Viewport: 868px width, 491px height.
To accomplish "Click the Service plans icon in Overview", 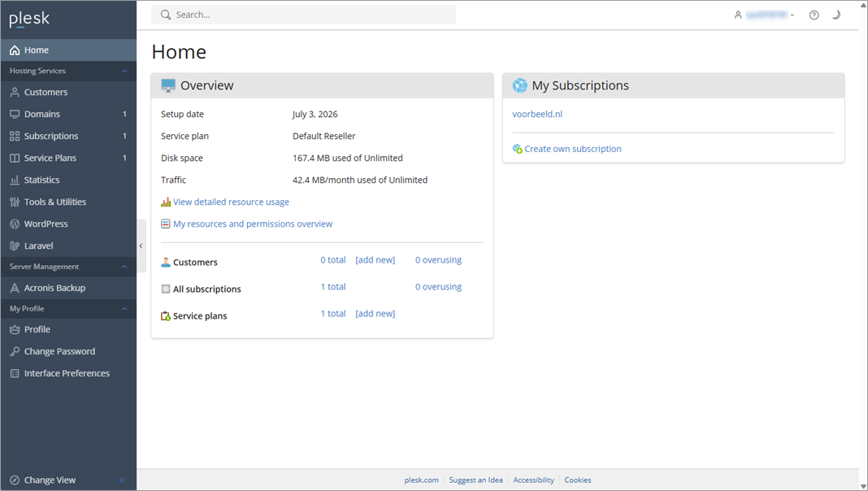I will point(166,316).
